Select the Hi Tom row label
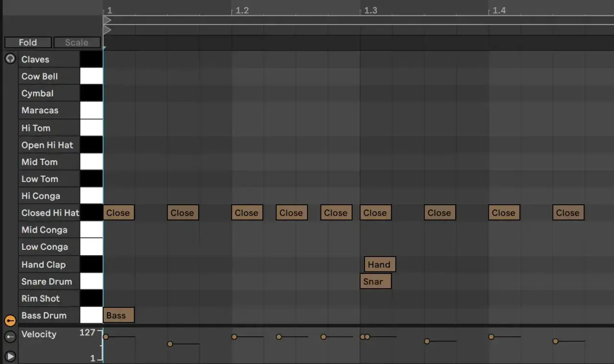Viewport: 614px width, 364px height. click(49, 128)
